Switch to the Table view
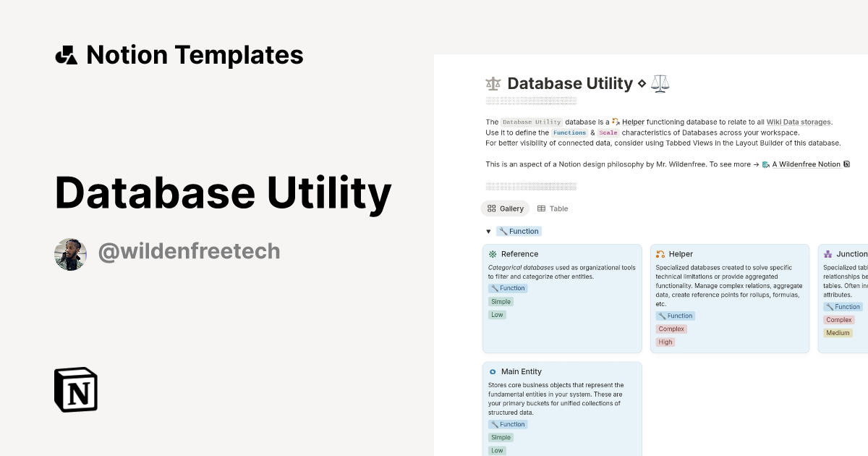868x456 pixels. pyautogui.click(x=553, y=208)
